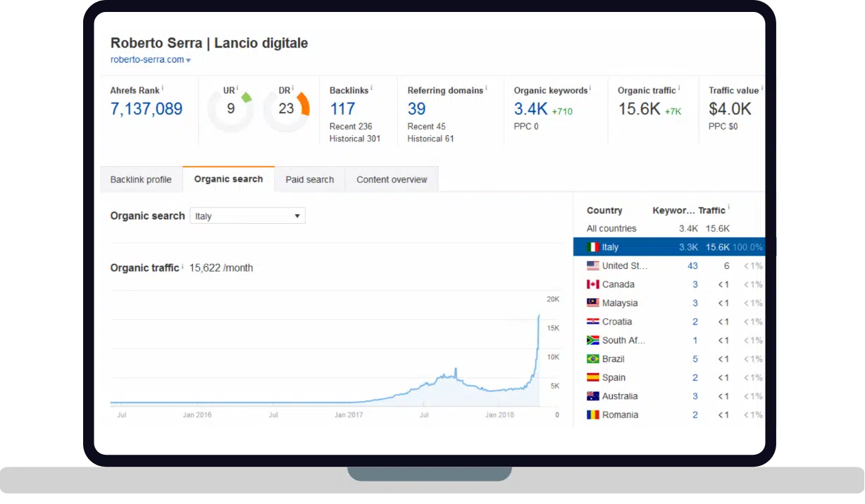Click the "Historical 61" referring domains text
The image size is (865, 504).
click(431, 139)
